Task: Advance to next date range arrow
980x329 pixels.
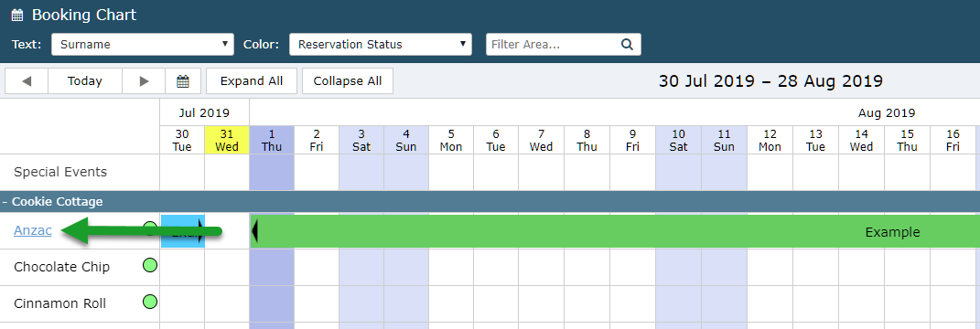Action: click(144, 81)
